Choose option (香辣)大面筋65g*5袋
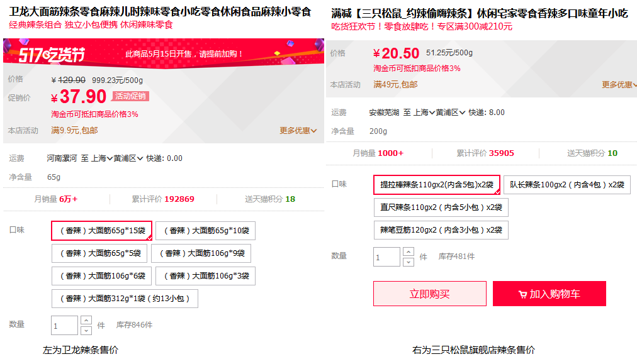The width and height of the screenshot is (637, 364). 99,253
